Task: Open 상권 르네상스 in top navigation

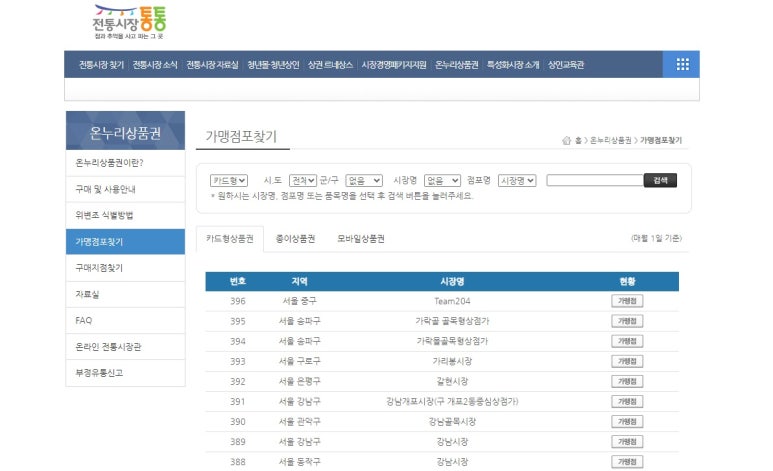Action: pos(330,65)
